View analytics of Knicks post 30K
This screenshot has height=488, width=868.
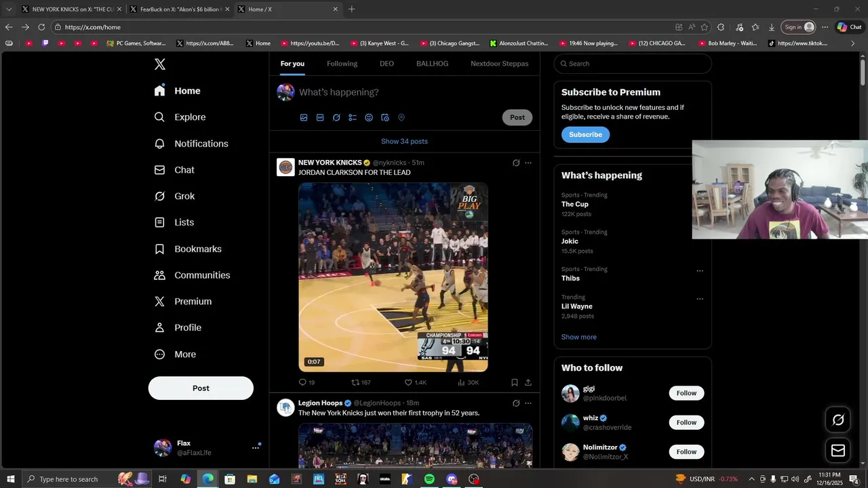pos(468,382)
